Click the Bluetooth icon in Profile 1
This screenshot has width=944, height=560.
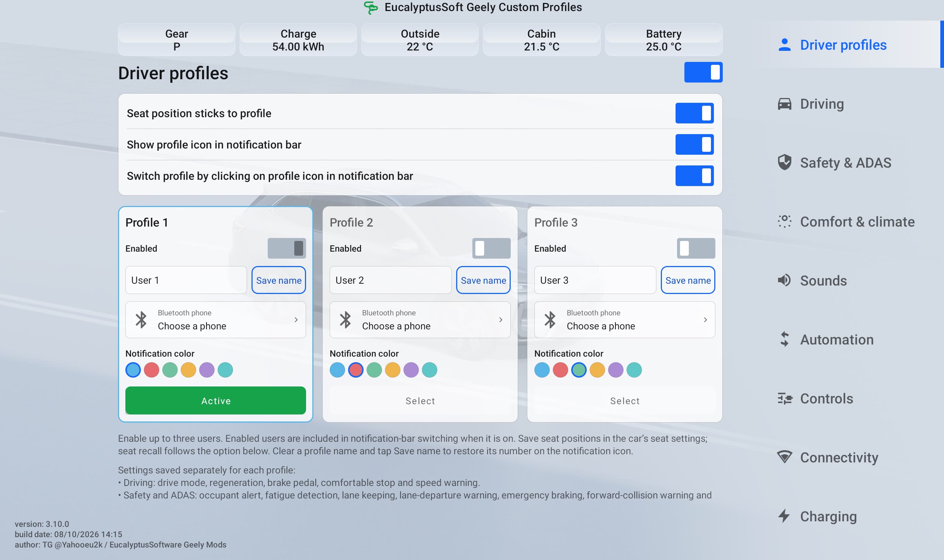(x=141, y=320)
